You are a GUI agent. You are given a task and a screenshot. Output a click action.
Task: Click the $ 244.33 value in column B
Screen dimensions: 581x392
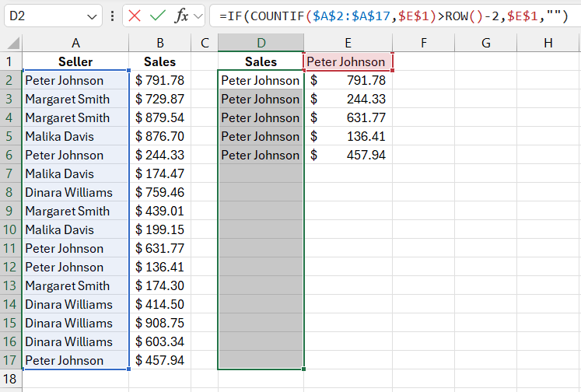click(x=160, y=155)
